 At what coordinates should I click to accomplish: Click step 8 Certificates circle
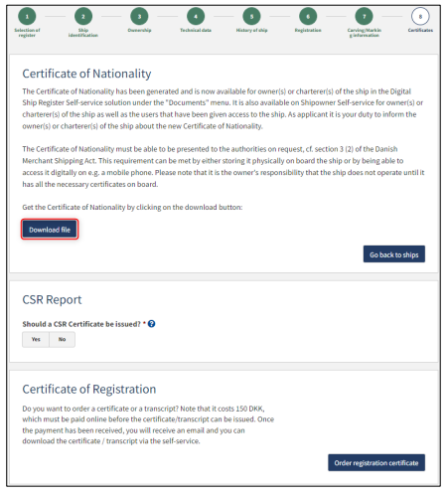[x=420, y=16]
